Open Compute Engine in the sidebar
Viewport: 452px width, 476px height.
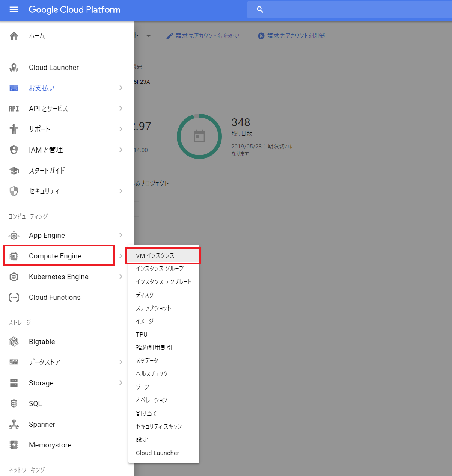[55, 256]
